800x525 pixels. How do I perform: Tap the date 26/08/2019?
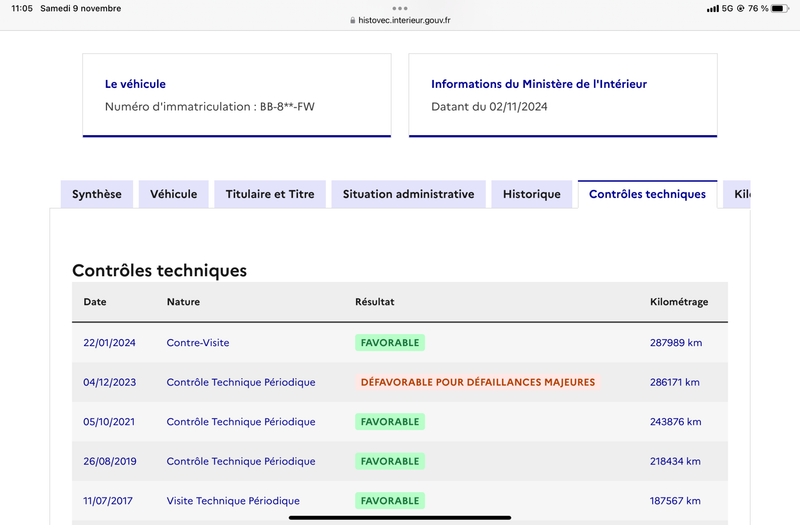[x=110, y=461]
